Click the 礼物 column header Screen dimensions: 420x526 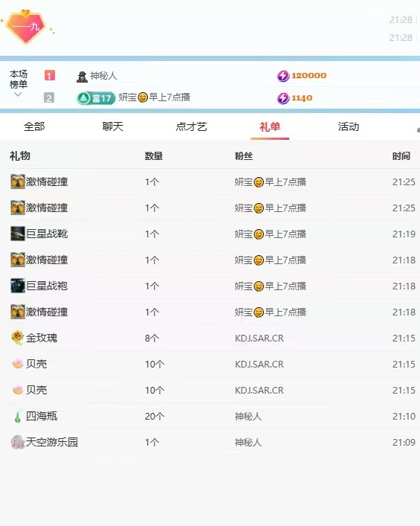point(20,155)
